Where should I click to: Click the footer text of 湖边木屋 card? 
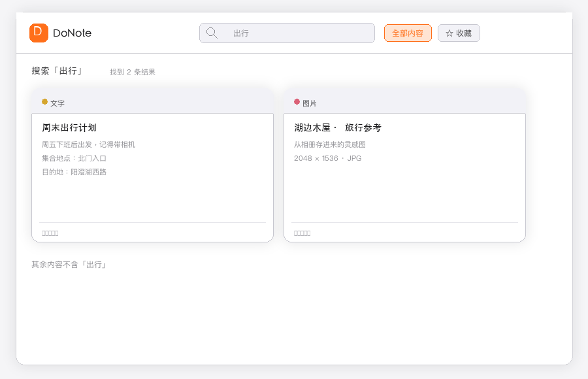[302, 233]
